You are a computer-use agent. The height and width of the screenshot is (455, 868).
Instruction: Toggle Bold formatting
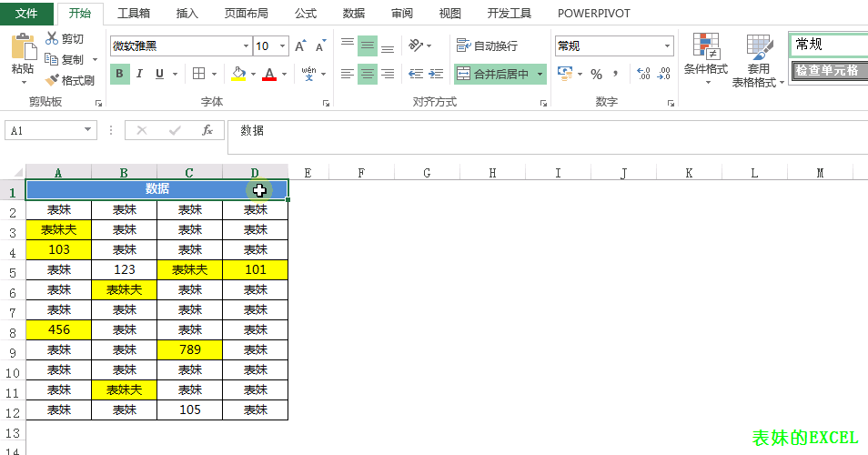click(119, 74)
